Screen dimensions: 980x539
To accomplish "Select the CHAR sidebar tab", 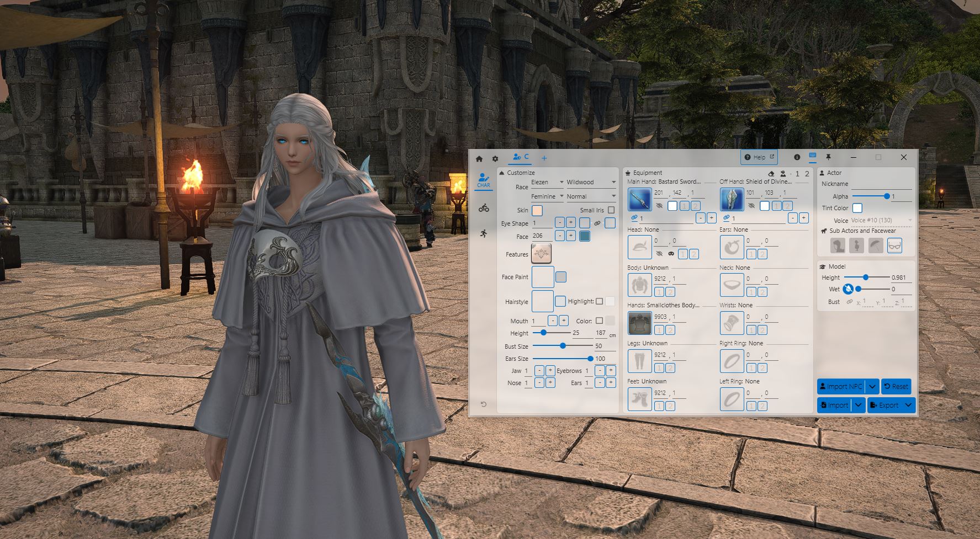I will [484, 181].
